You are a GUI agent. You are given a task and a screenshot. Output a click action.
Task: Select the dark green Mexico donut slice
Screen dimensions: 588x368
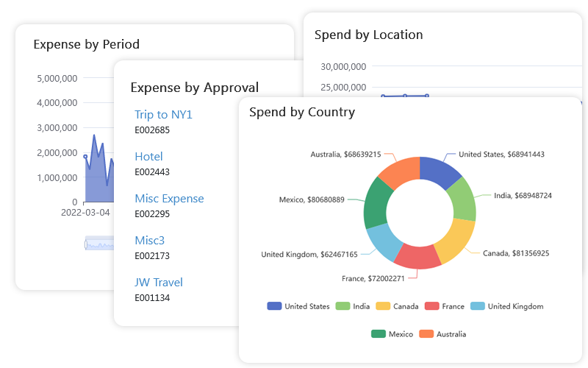point(376,202)
